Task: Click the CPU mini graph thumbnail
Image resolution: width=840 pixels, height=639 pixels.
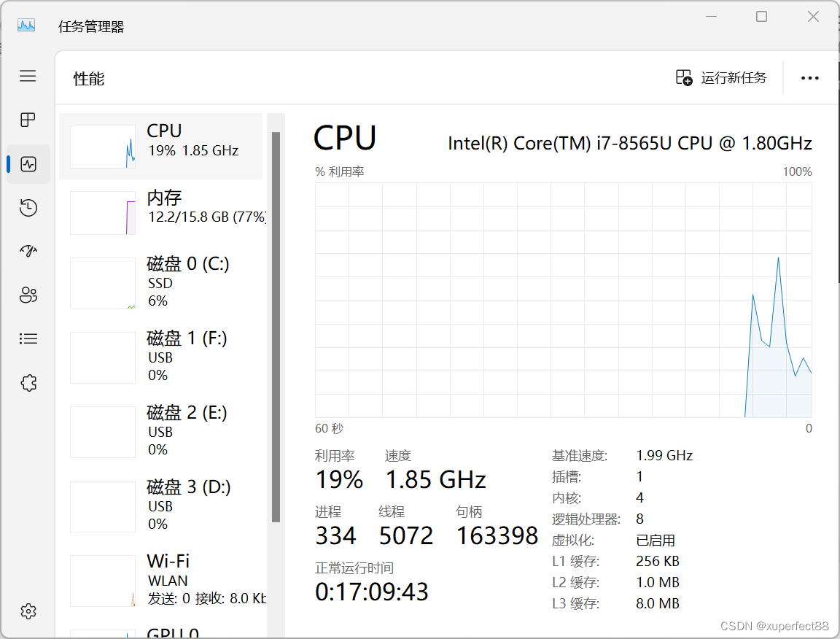Action: click(x=103, y=147)
